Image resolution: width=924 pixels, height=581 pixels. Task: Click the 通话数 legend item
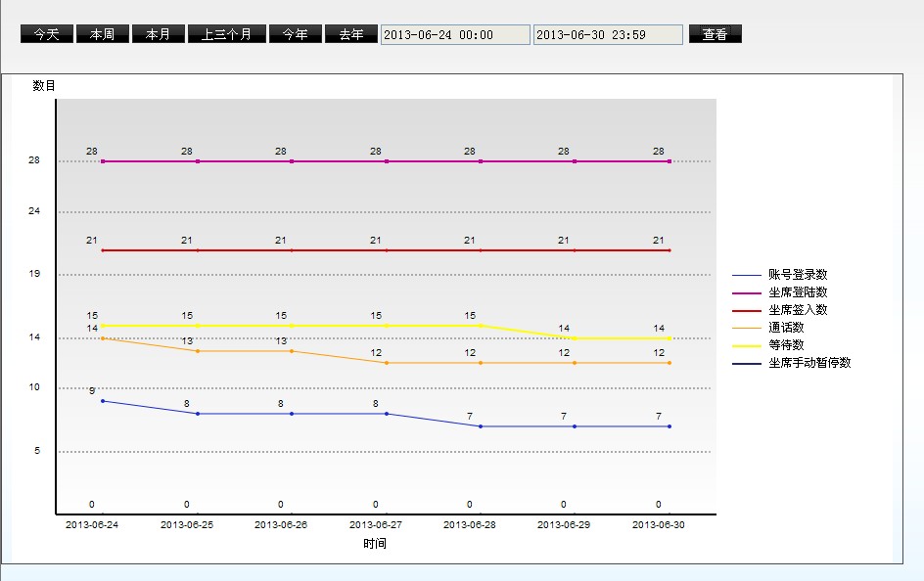pos(785,328)
